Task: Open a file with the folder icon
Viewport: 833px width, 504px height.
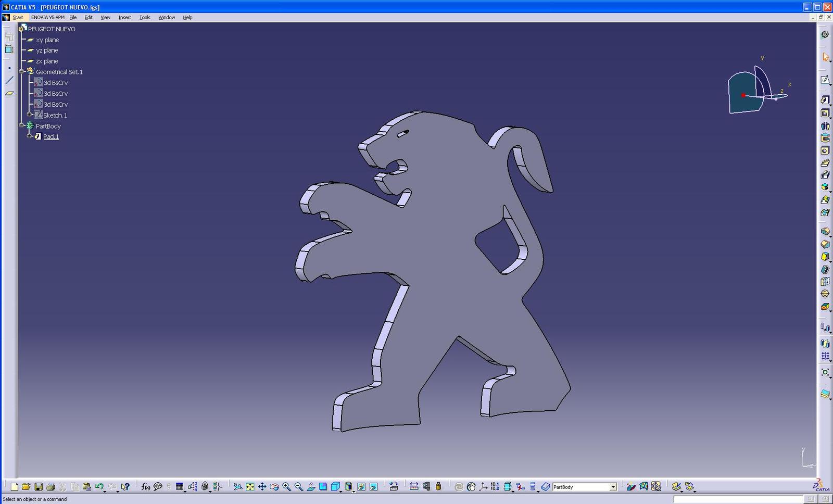Action: pos(26,487)
